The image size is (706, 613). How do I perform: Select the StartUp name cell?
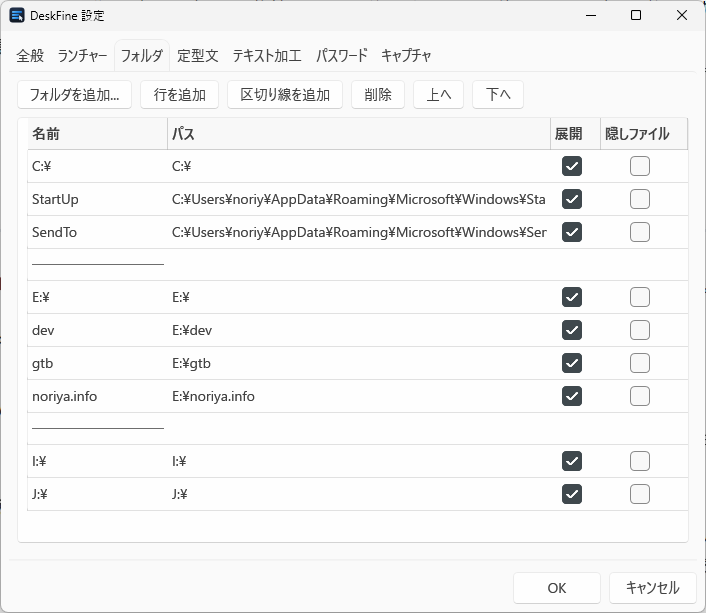coord(97,199)
